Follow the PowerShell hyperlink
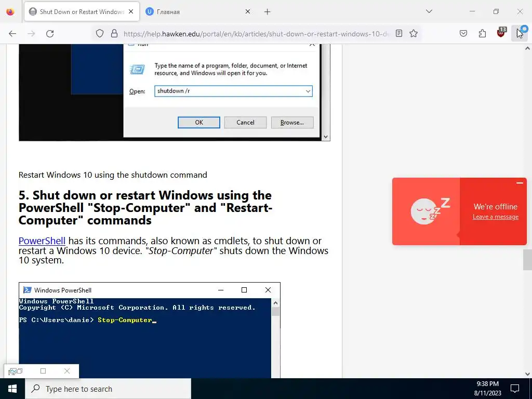The width and height of the screenshot is (532, 399). coord(42,241)
